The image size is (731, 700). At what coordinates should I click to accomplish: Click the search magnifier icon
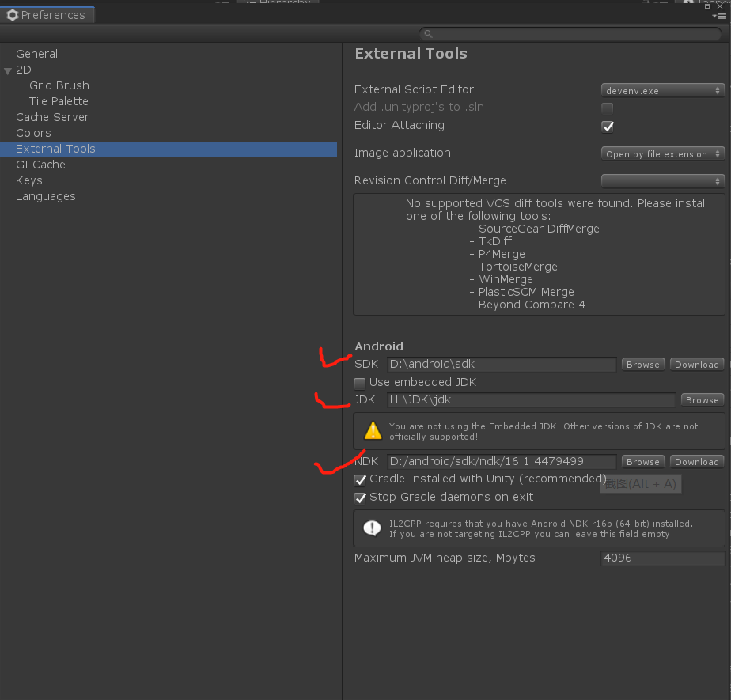tap(428, 33)
